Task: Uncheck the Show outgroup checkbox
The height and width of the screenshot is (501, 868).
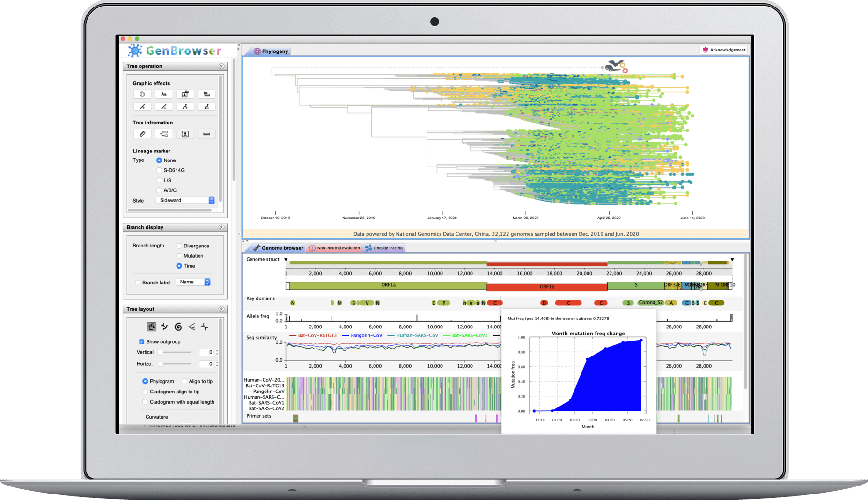Action: coord(142,342)
